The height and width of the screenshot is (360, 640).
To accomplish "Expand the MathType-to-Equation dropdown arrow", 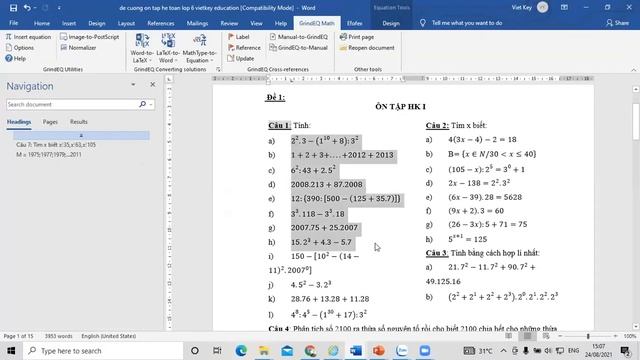I will coord(212,60).
